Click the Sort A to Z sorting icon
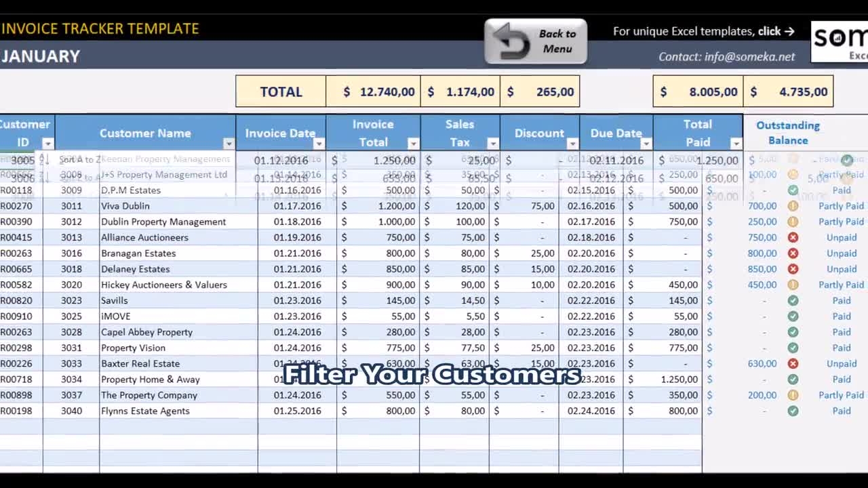 (x=43, y=159)
